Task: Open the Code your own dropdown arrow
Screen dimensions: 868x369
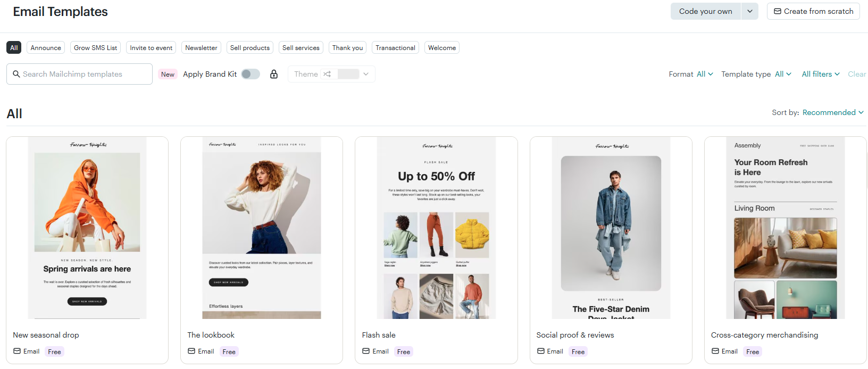Action: pyautogui.click(x=750, y=11)
